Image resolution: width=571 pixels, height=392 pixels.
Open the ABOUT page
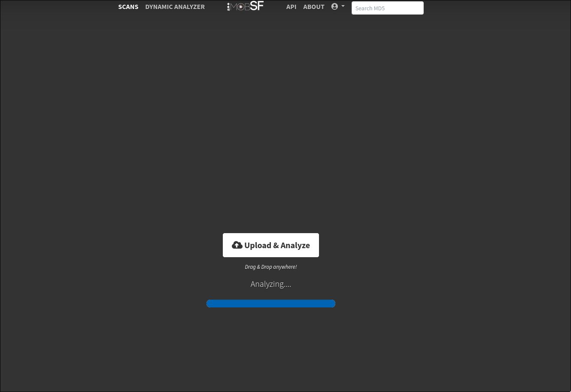pos(314,7)
